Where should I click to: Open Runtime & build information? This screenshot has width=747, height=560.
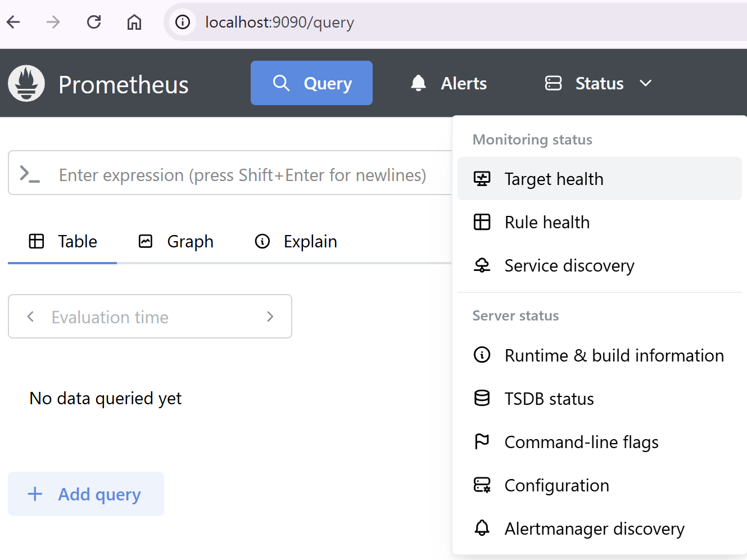[614, 355]
